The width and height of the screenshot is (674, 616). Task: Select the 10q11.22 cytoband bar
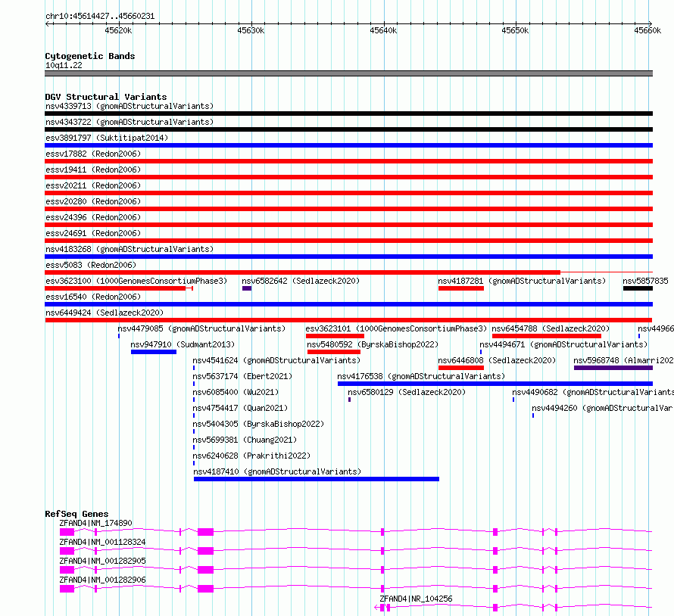click(348, 73)
